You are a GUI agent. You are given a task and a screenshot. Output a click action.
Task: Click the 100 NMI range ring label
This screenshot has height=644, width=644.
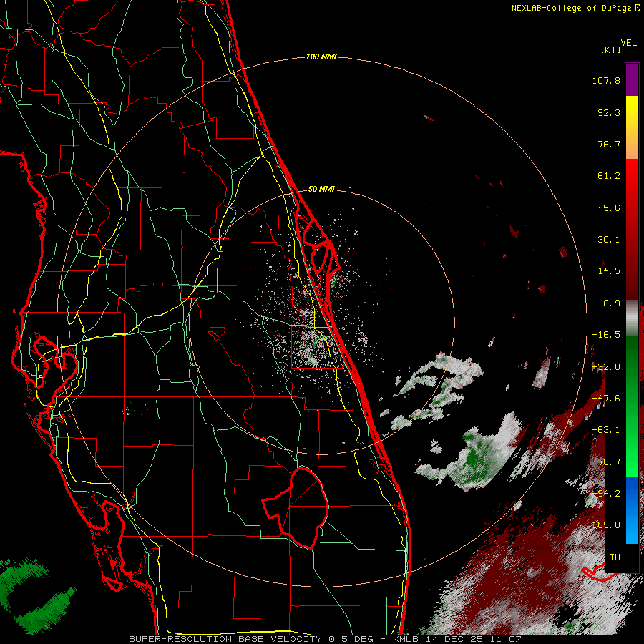click(321, 57)
